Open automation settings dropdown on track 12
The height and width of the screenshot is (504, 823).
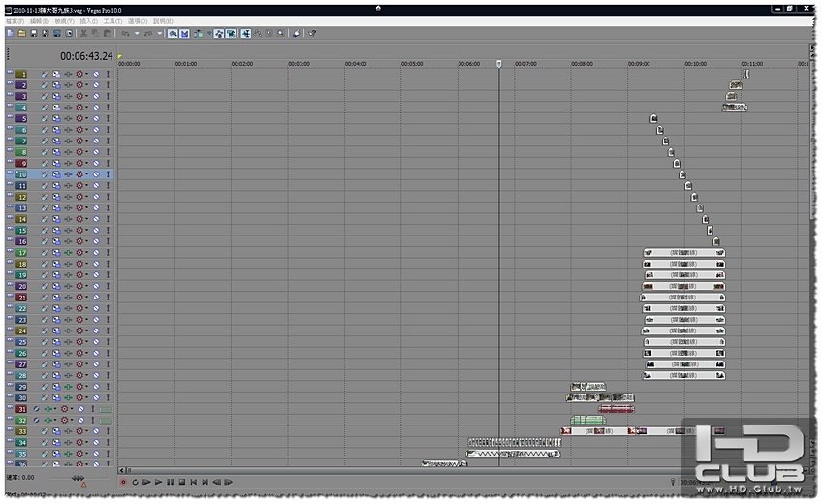[87, 197]
